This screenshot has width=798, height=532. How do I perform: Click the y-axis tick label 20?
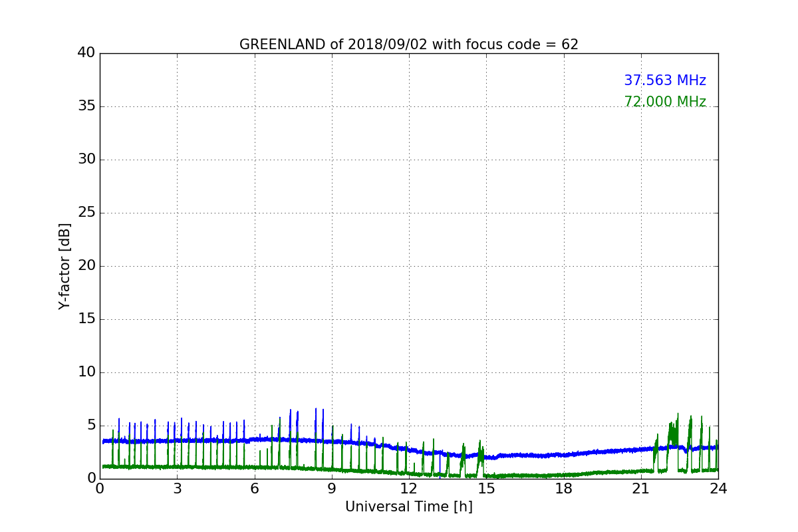86,266
